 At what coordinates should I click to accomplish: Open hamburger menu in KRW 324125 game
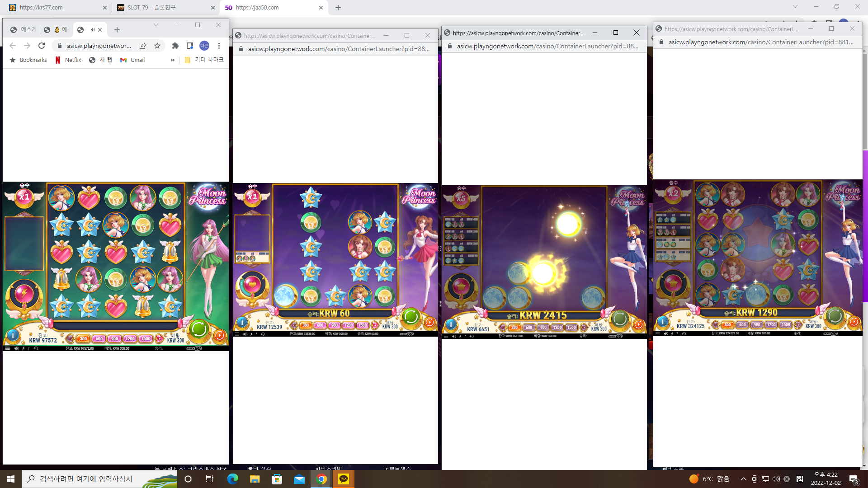[x=658, y=333]
